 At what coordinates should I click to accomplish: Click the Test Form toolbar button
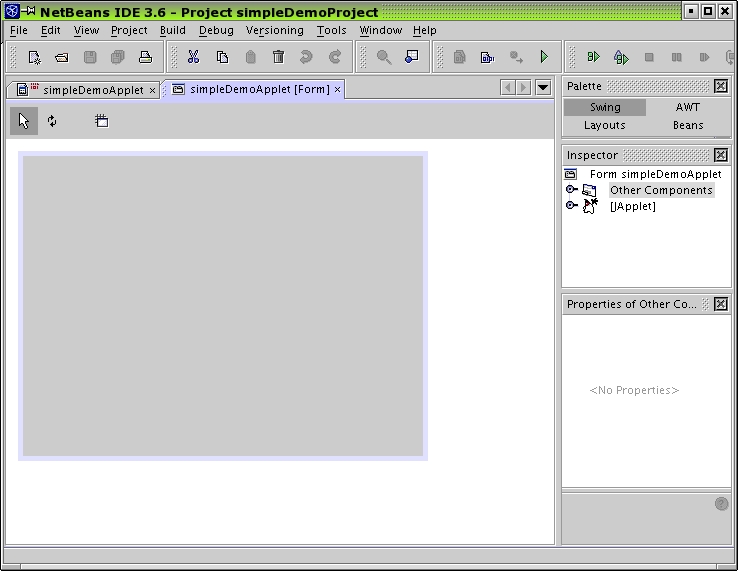pyautogui.click(x=101, y=121)
